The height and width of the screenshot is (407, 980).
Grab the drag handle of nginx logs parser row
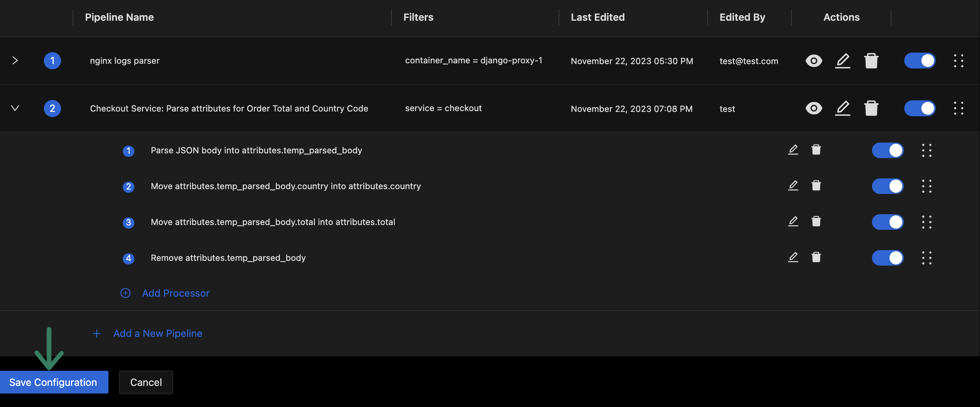[958, 61]
